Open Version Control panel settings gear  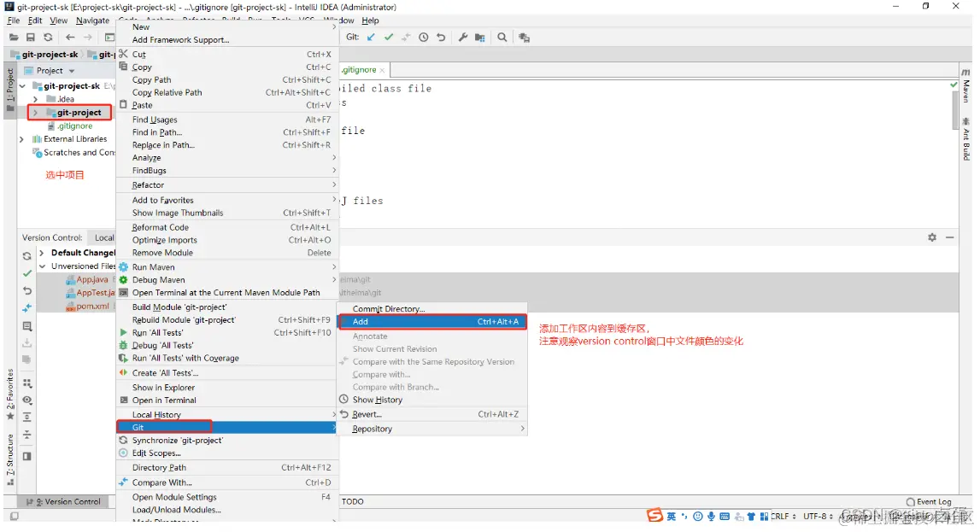point(932,237)
